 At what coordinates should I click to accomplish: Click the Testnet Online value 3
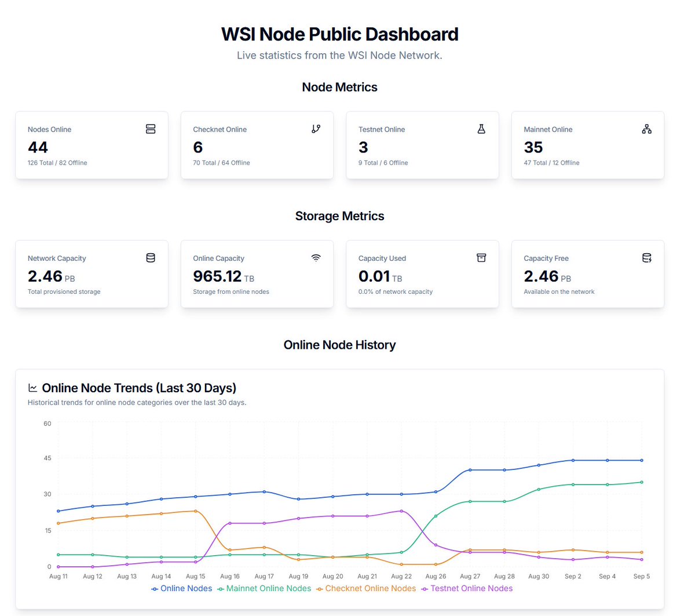point(363,147)
